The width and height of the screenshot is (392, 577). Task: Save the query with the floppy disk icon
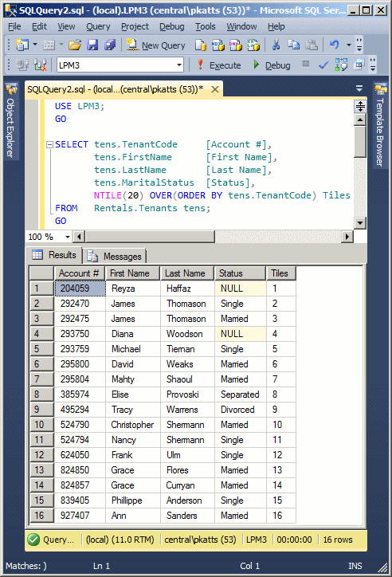pos(92,45)
